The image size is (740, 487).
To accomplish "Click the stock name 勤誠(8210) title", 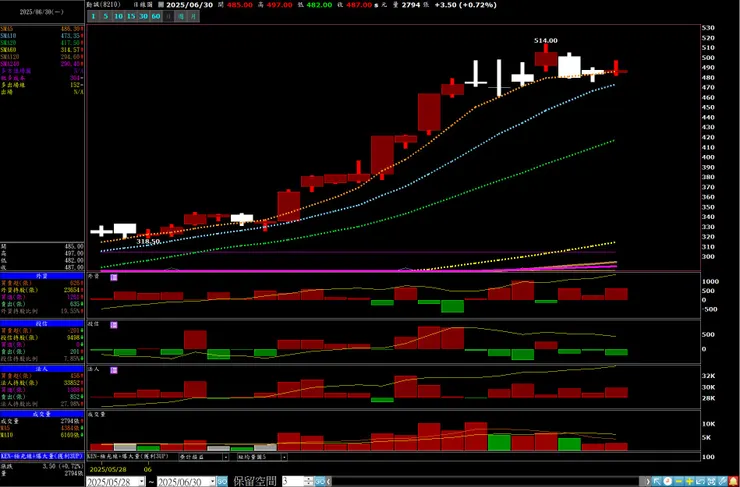I will click(104, 4).
